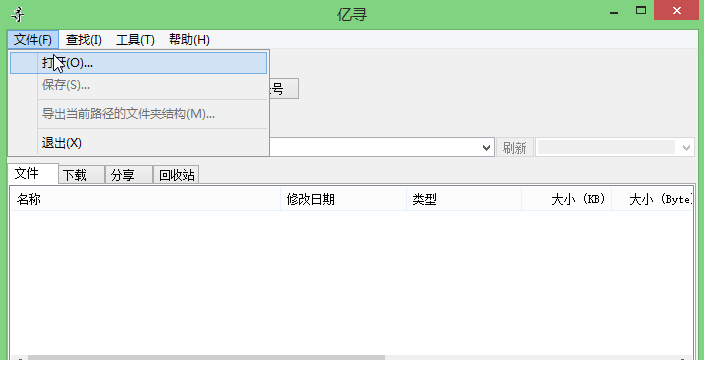Switch to the 下载 tab

coord(82,175)
